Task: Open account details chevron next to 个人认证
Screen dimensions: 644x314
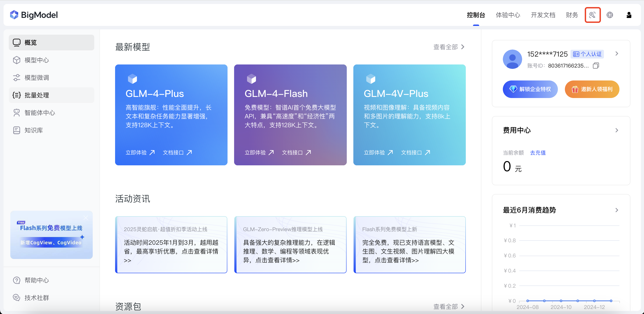Action: (617, 54)
